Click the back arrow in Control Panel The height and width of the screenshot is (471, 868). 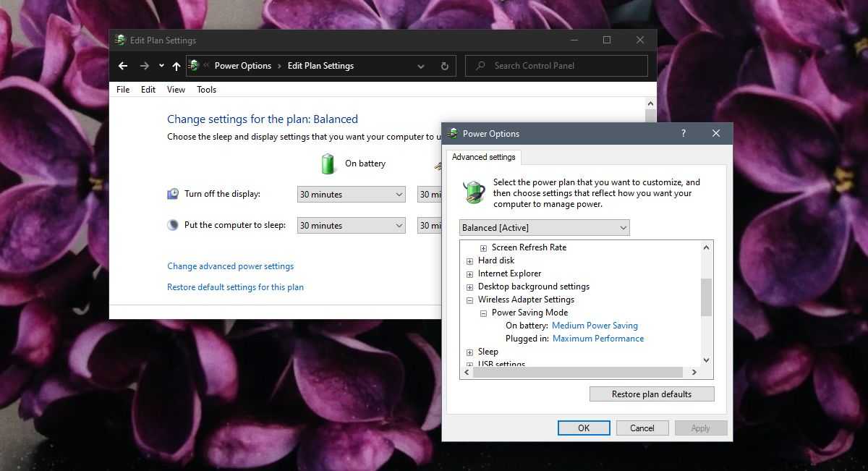(123, 66)
